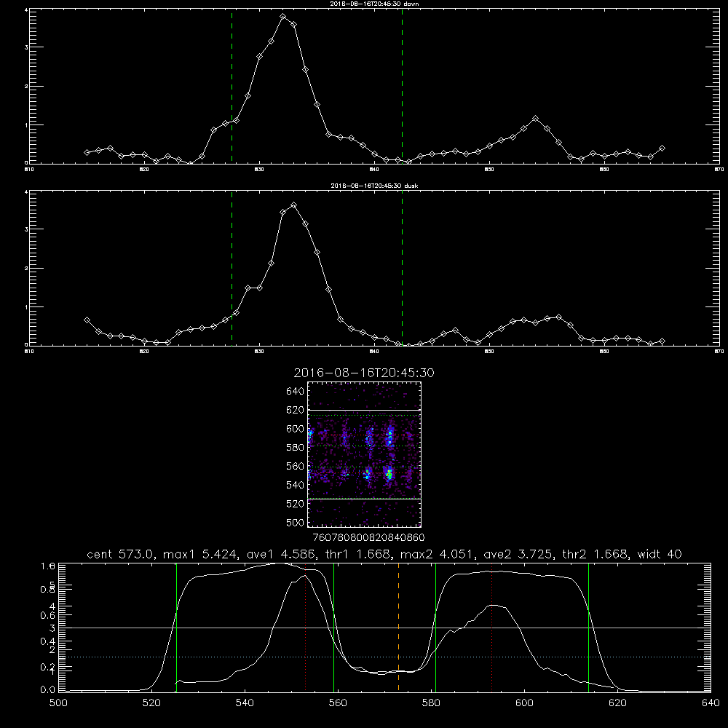Click the '580' x-axis label of the bottom plot
The image size is (728, 728).
click(431, 703)
